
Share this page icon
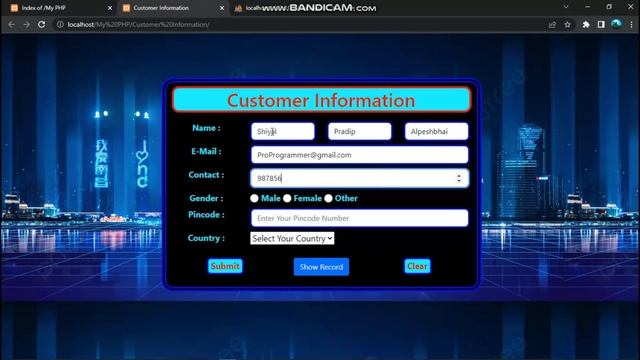[552, 24]
